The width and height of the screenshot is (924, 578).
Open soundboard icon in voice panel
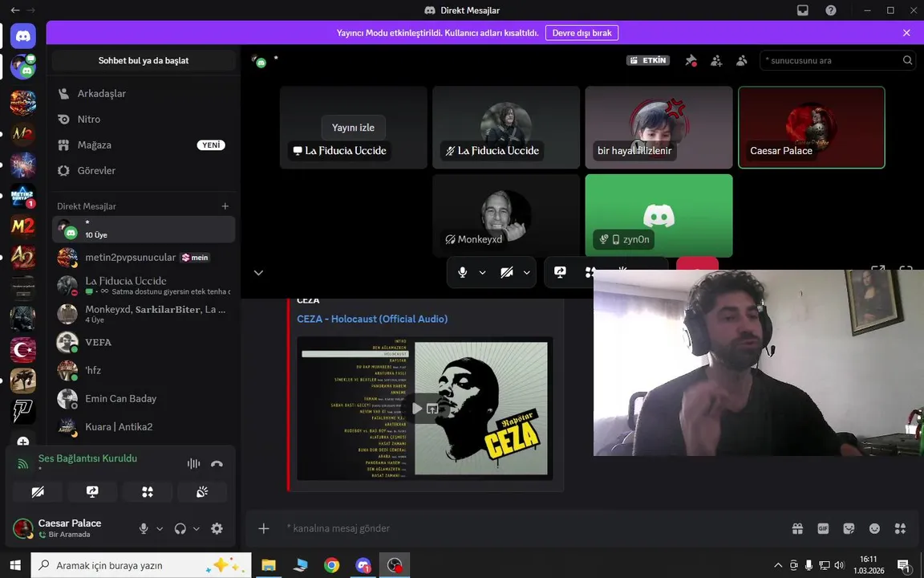coord(202,492)
